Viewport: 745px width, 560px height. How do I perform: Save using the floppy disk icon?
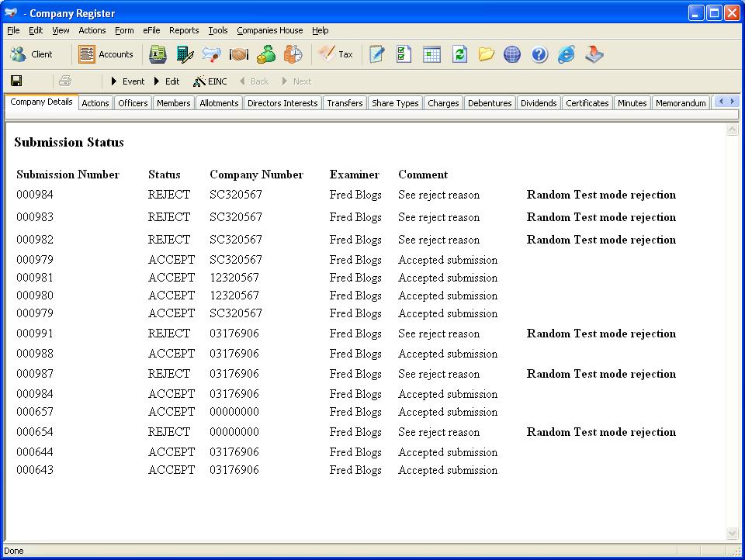[x=16, y=81]
